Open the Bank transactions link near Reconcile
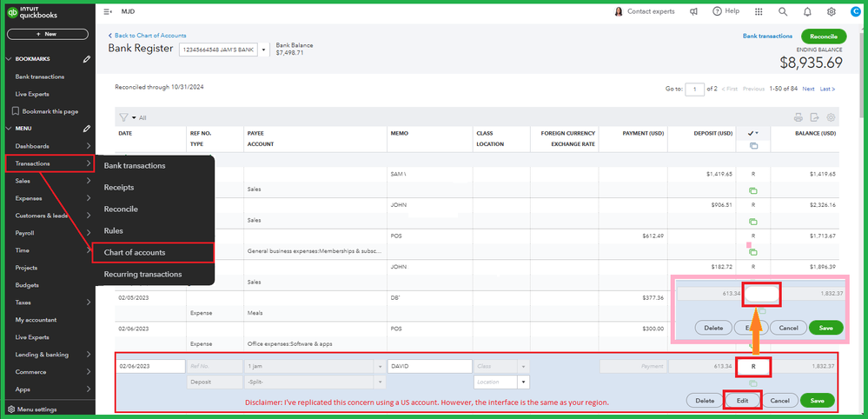The width and height of the screenshot is (868, 419). tap(767, 36)
